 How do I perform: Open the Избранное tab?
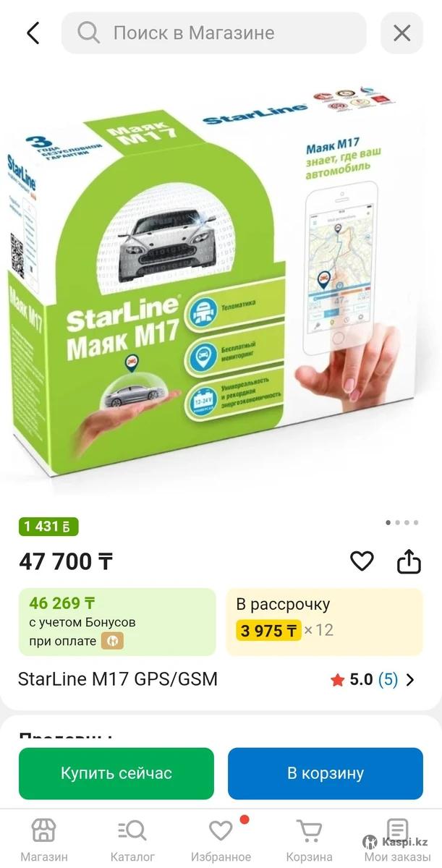221,841
